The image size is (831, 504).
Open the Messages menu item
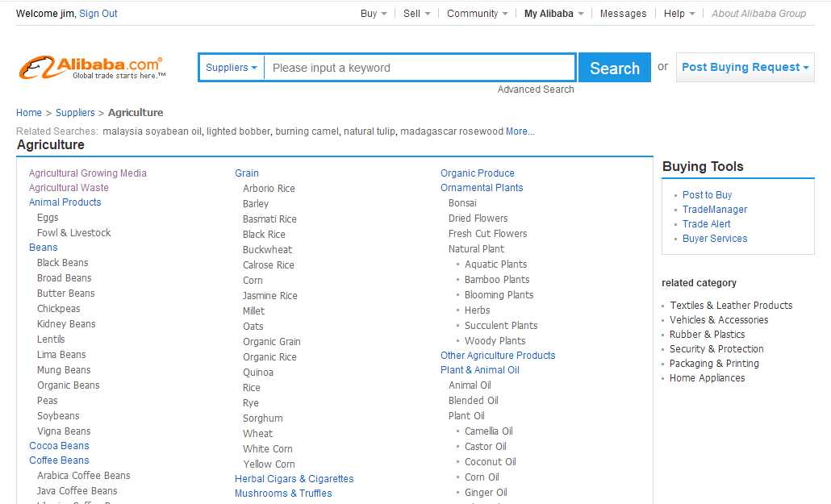[623, 14]
